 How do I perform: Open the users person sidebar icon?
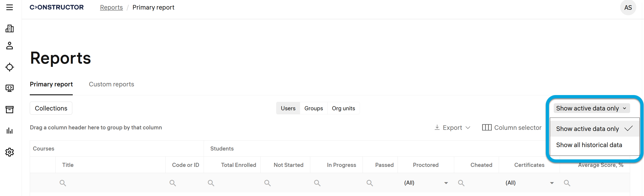[x=10, y=46]
